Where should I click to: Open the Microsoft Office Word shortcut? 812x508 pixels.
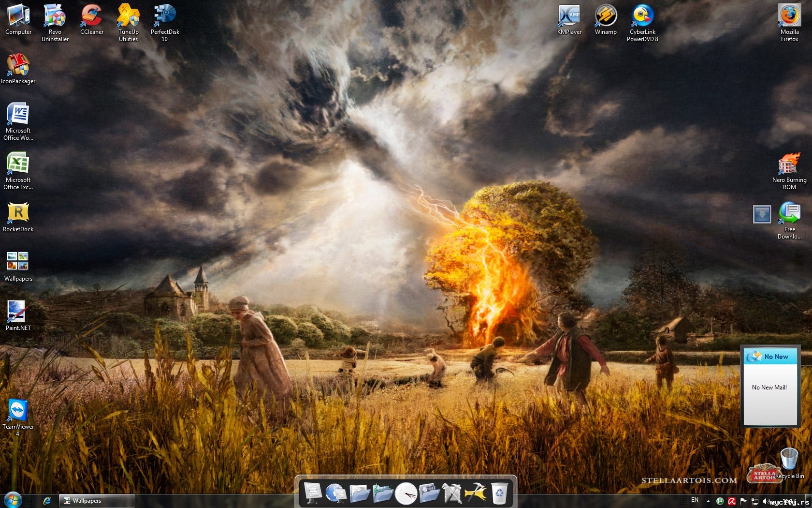[18, 121]
